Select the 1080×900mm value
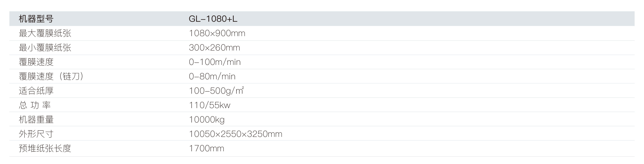 [217, 33]
